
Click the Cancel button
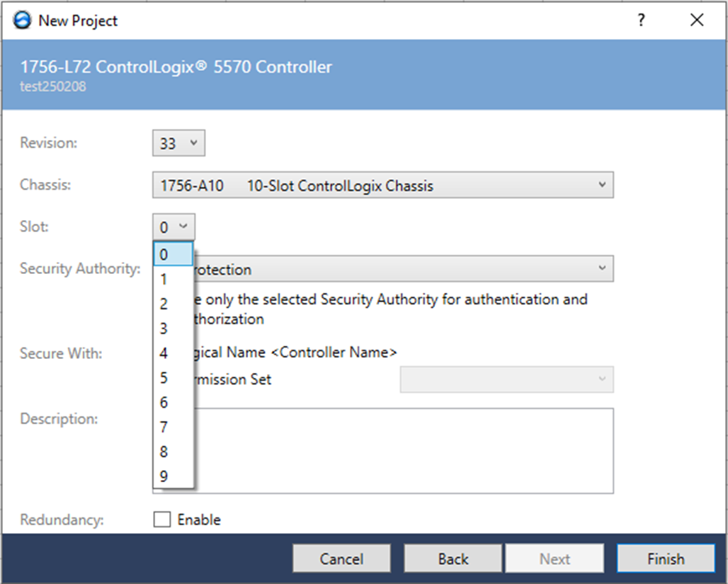point(341,559)
